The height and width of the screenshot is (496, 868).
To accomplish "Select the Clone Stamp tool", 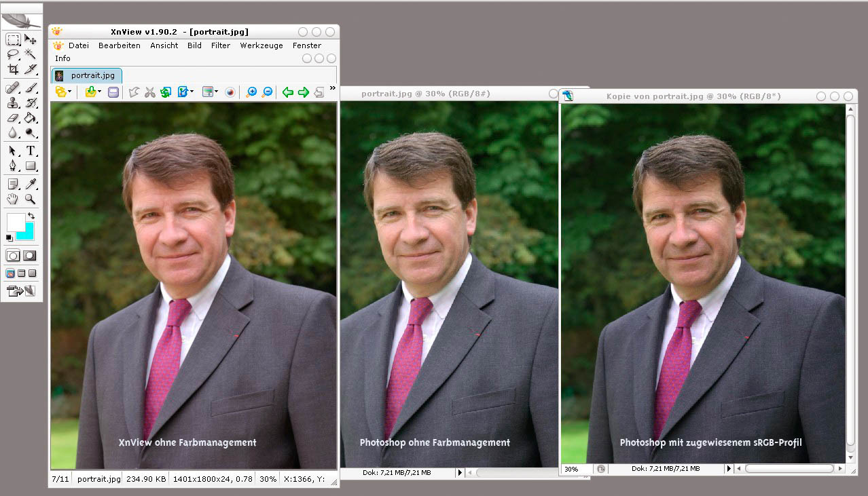I will [13, 102].
